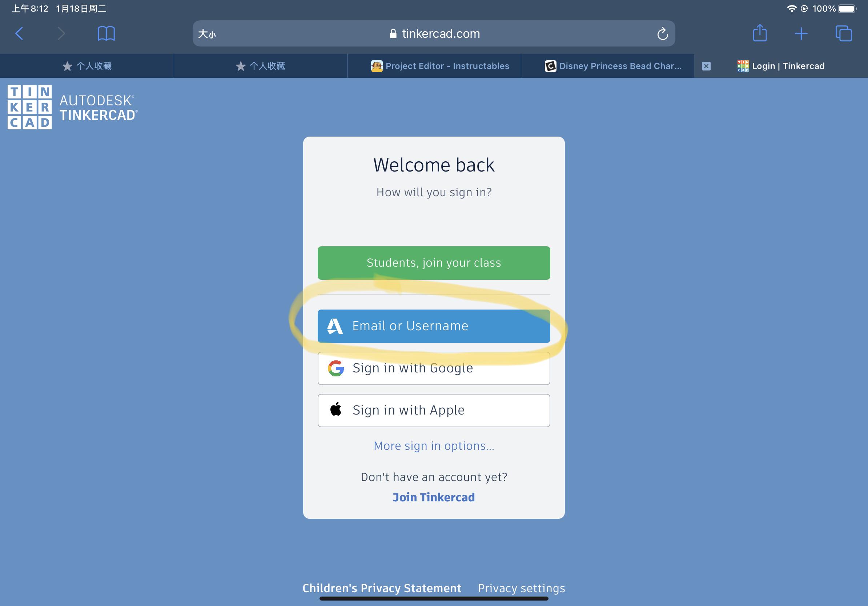This screenshot has height=606, width=868.
Task: Tap the Safari forward arrow
Action: tap(61, 34)
